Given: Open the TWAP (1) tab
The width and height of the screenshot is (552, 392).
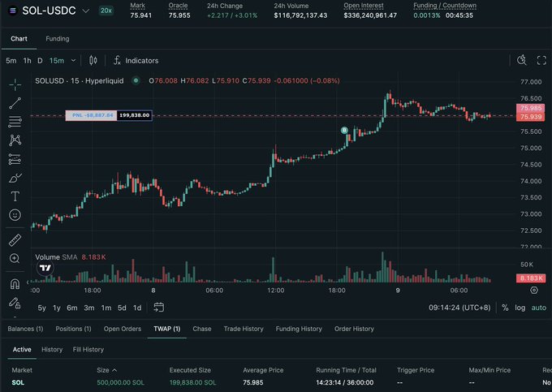Looking at the screenshot, I should 167,329.
